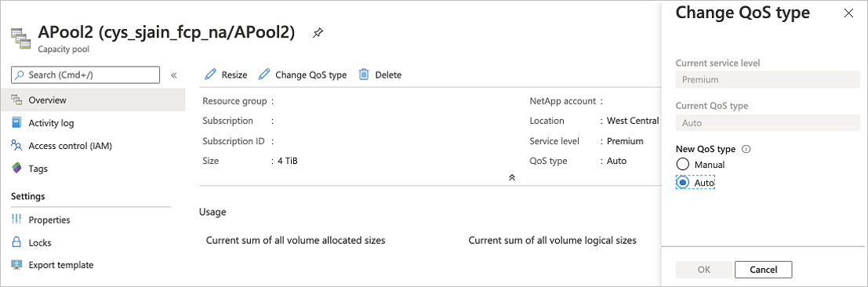Click the OK button
The height and width of the screenshot is (287, 868).
[x=703, y=270]
